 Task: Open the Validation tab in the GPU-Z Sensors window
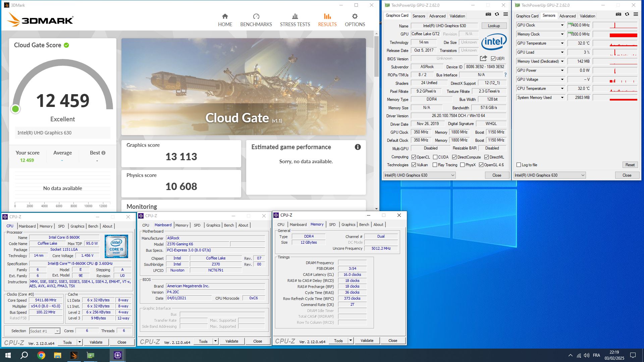[x=587, y=16]
